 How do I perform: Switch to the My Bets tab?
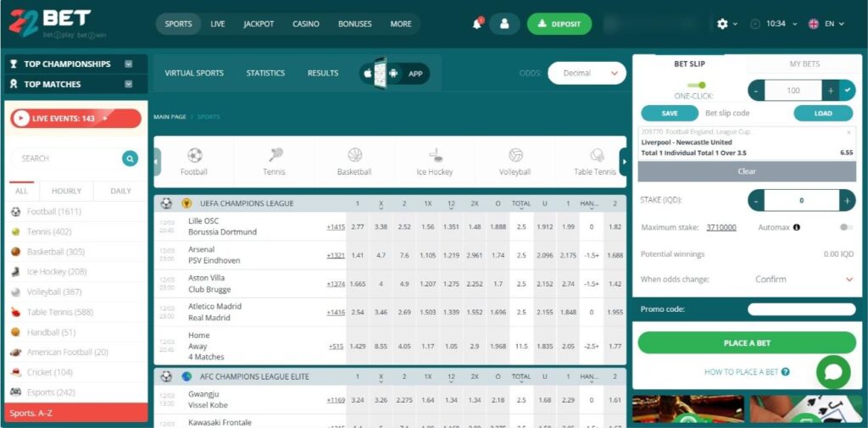[804, 64]
